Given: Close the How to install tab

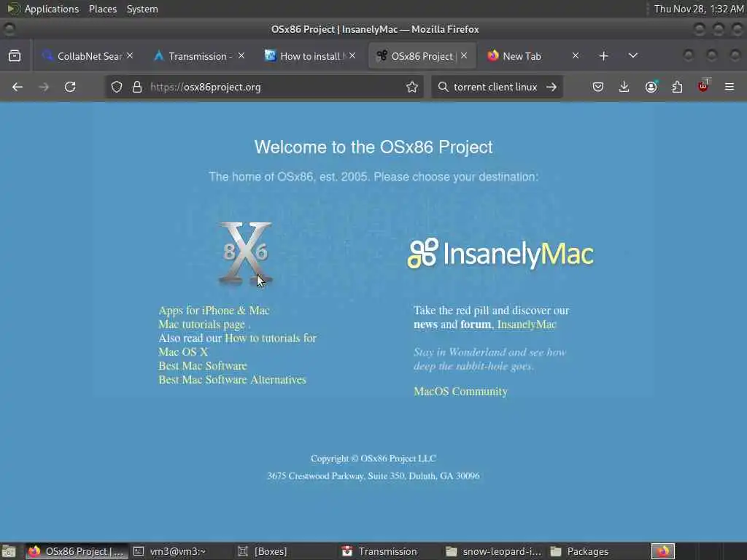Looking at the screenshot, I should pyautogui.click(x=352, y=55).
